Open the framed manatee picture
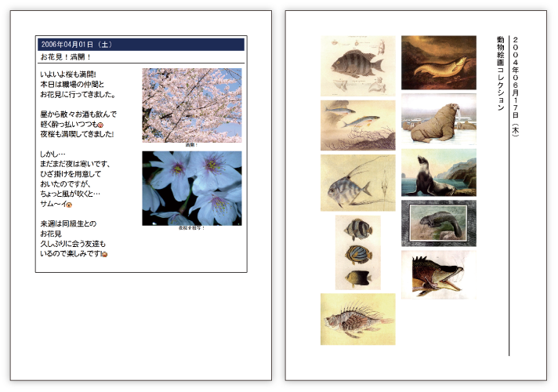The width and height of the screenshot is (558, 392). [439, 223]
